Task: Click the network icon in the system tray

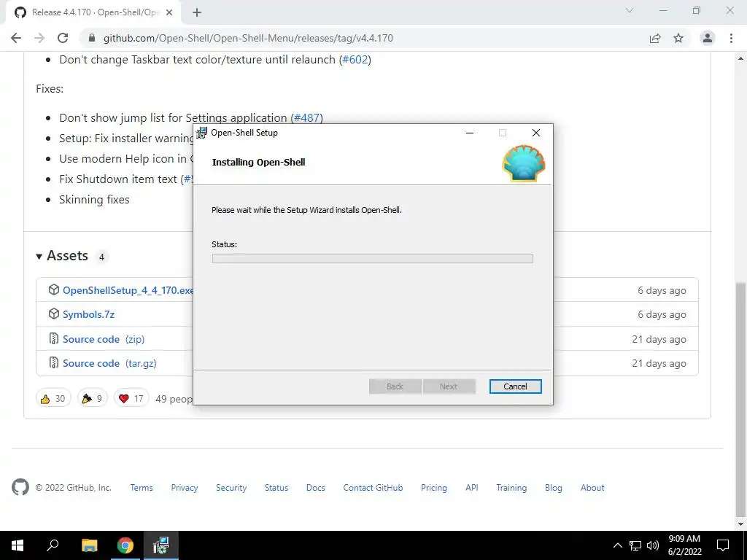Action: [x=635, y=545]
